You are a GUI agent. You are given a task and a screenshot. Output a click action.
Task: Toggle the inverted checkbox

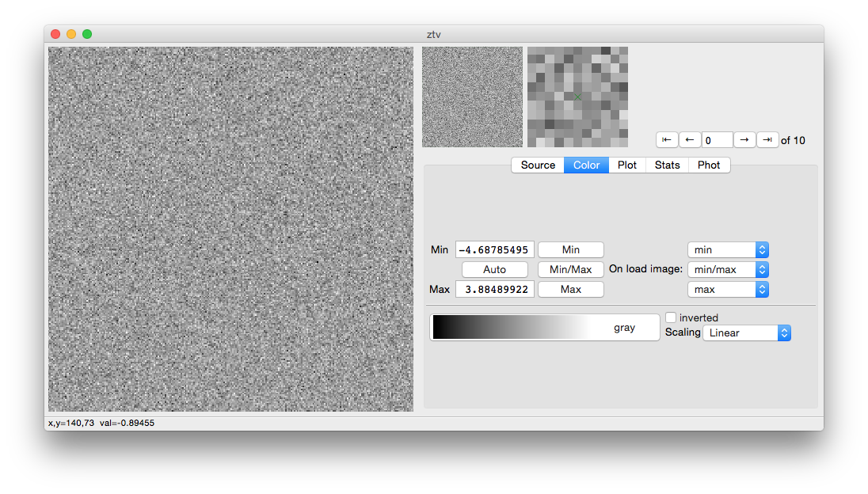670,317
